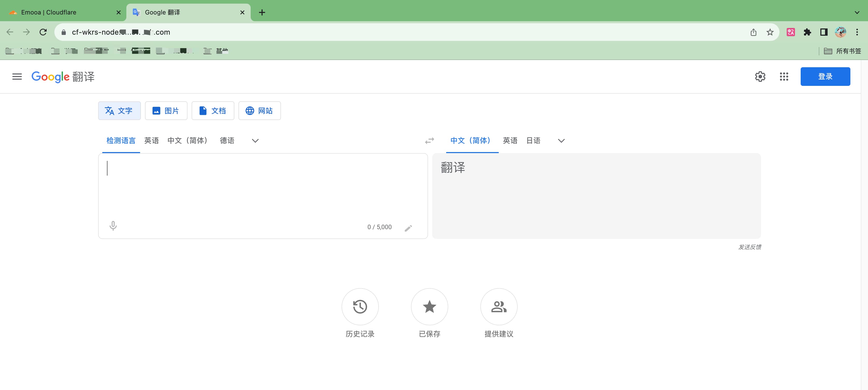Click the 登录 sign-in button
This screenshot has height=390, width=868.
click(825, 76)
